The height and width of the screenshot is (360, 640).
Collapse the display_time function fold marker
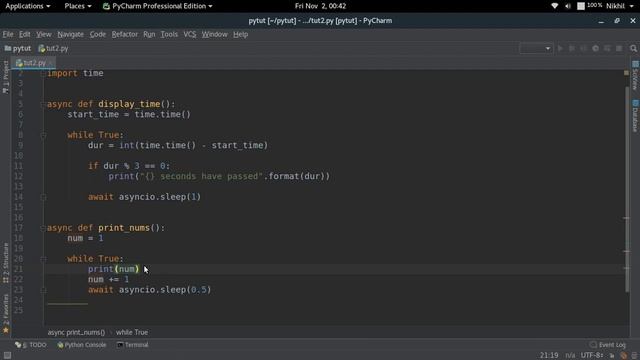click(43, 104)
